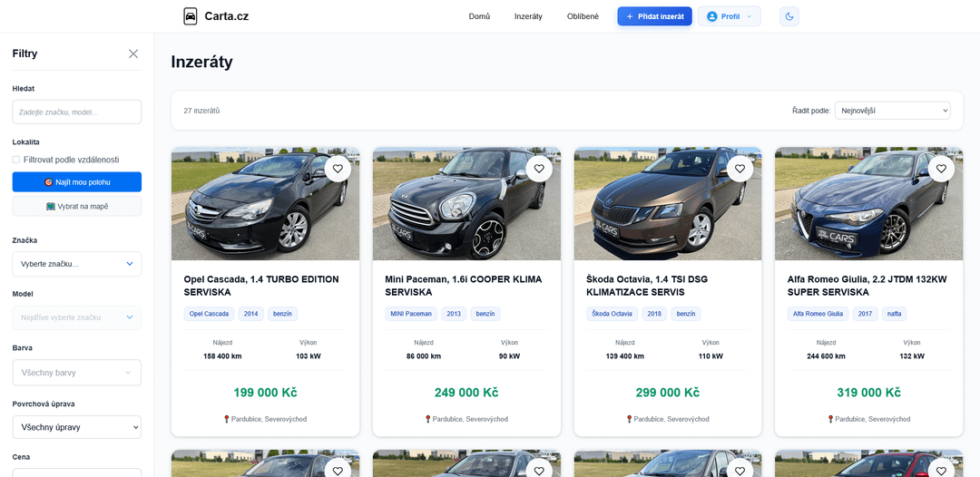The width and height of the screenshot is (980, 477).
Task: Favorite the second-row first car listing
Action: coord(338,470)
